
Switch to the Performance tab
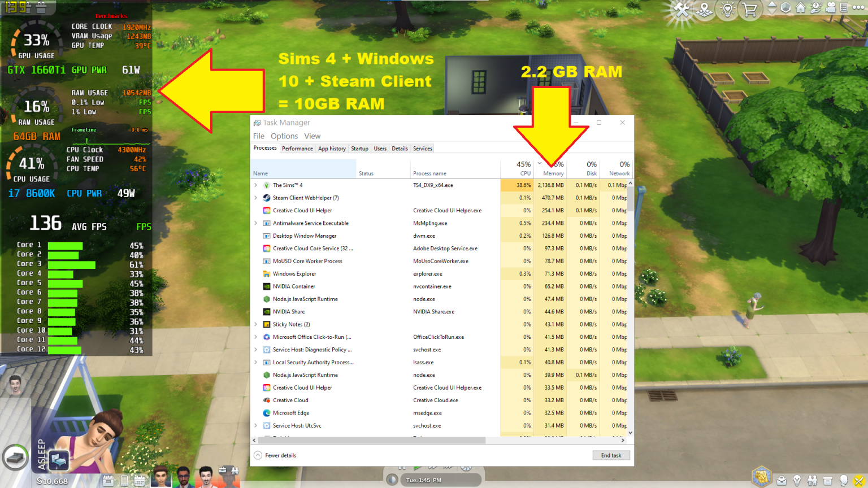[x=298, y=148]
